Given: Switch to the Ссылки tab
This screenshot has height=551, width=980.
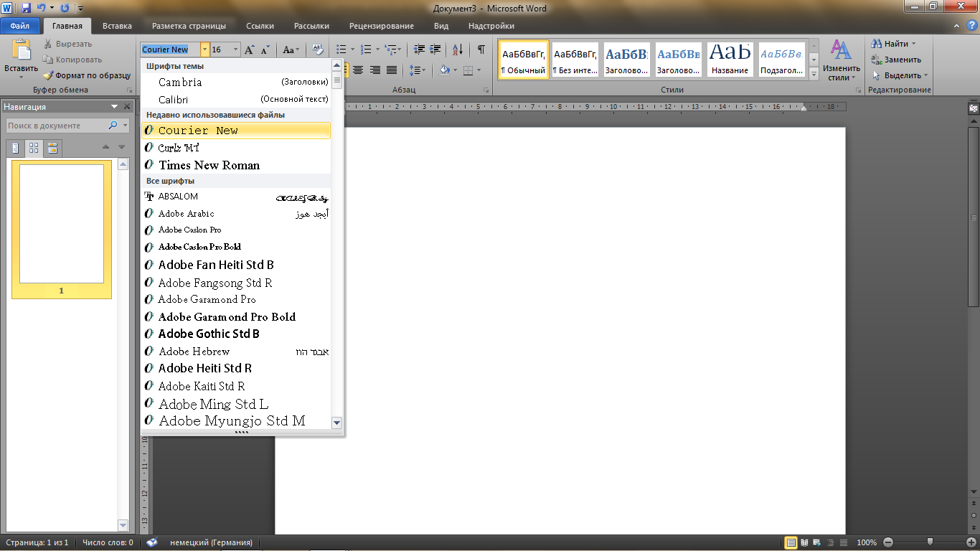Looking at the screenshot, I should coord(260,26).
